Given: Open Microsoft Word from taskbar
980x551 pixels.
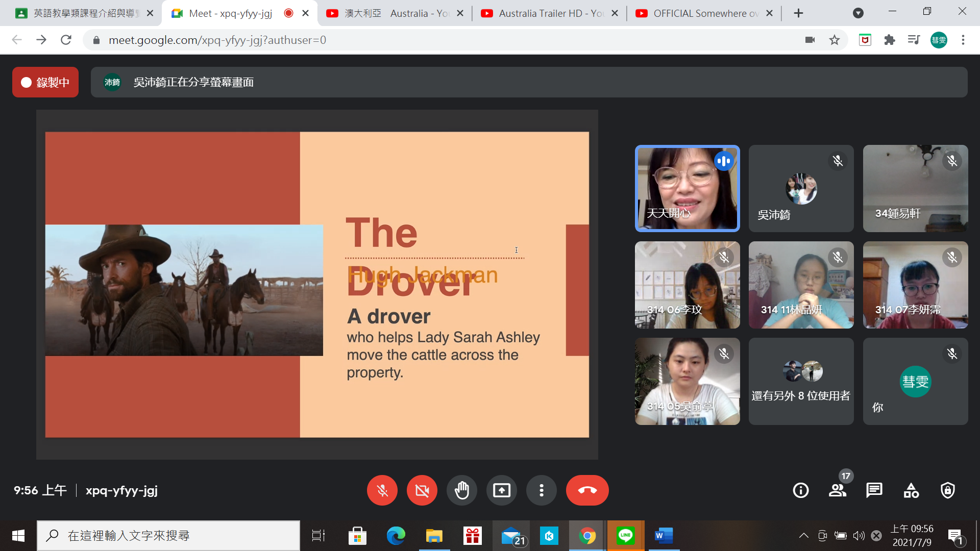Looking at the screenshot, I should 664,536.
